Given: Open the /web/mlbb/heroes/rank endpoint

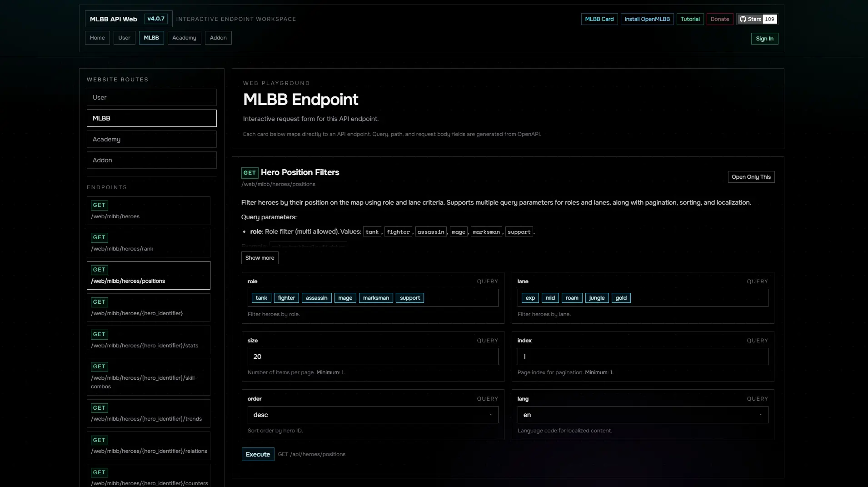Looking at the screenshot, I should pyautogui.click(x=149, y=243).
